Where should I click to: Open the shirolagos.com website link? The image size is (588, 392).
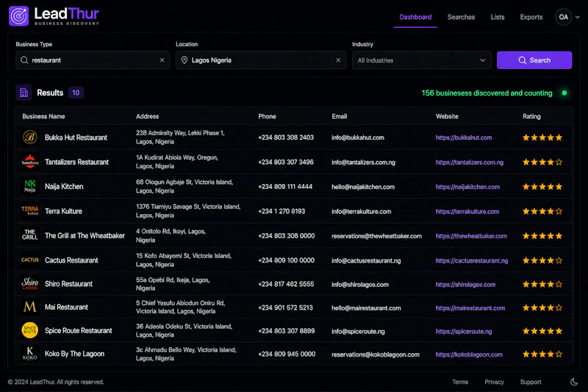click(465, 285)
